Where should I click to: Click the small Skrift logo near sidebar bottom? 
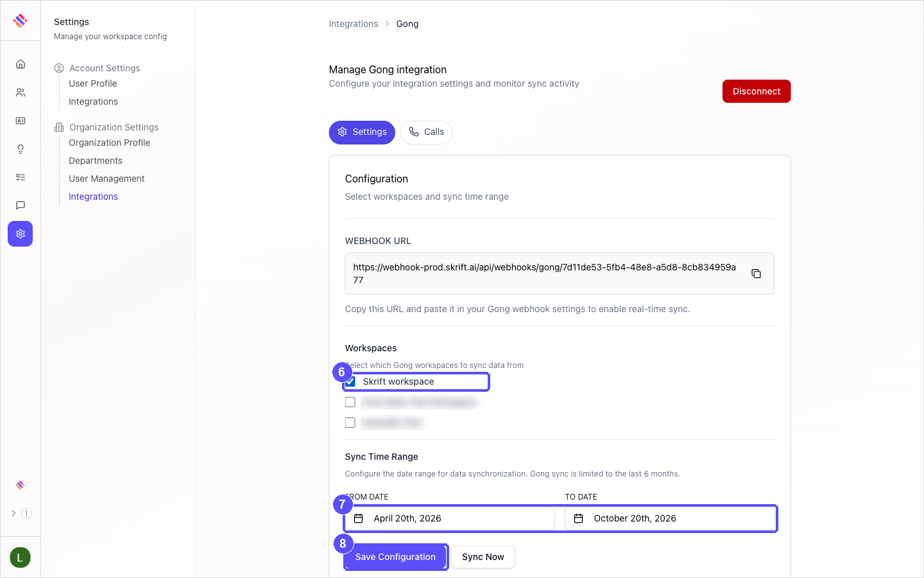[21, 485]
